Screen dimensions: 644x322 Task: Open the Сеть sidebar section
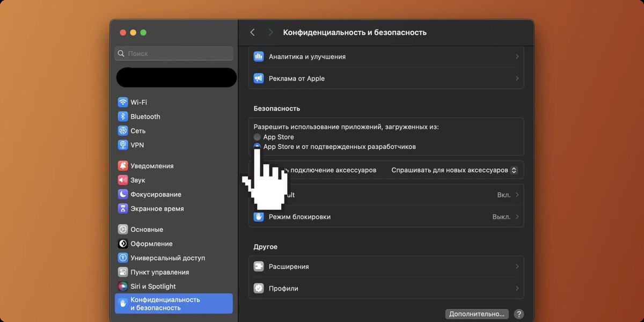(174, 131)
